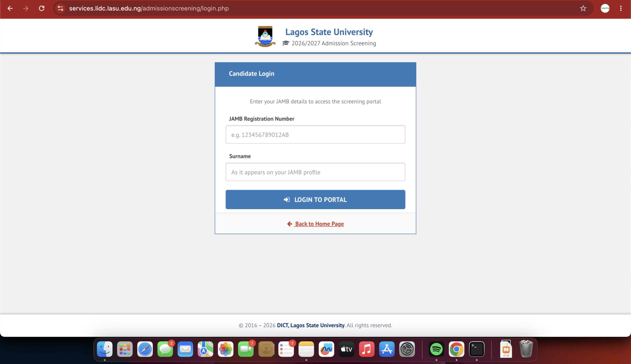Open Apple TV from the dock
Screen dimensions: 631x364
coord(347,349)
